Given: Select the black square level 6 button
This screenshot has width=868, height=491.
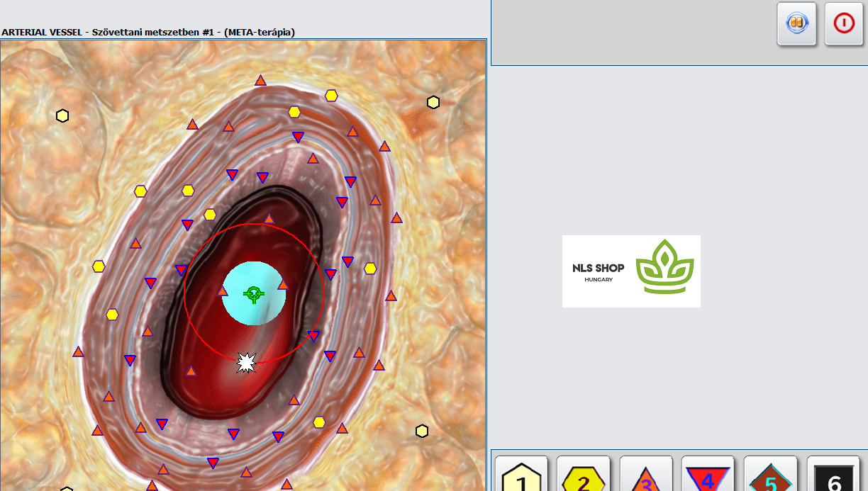Looking at the screenshot, I should (833, 474).
